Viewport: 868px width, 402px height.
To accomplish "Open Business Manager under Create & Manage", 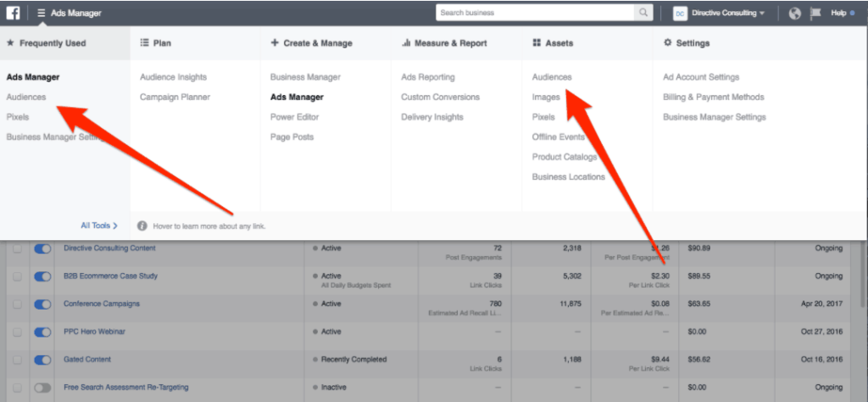I will click(x=305, y=77).
